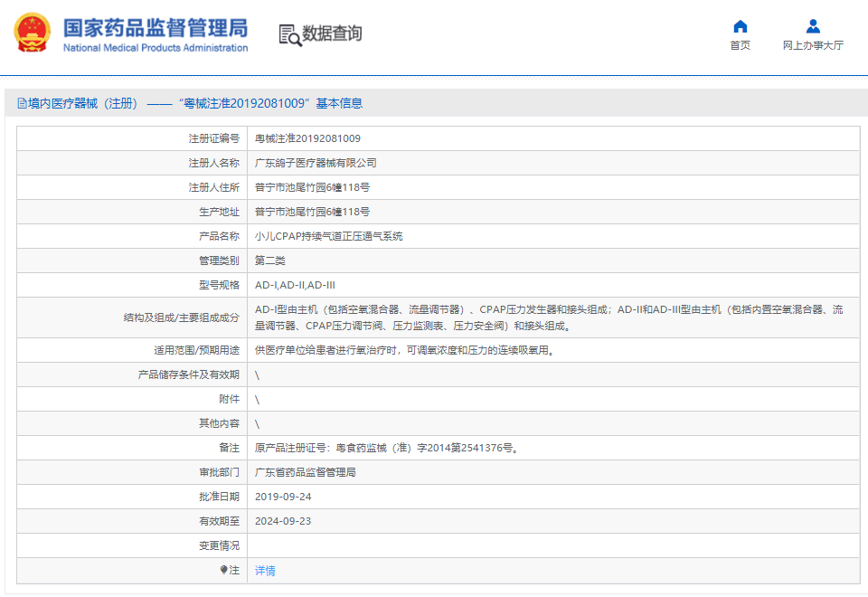
Task: Click the blue house icon for 首页
Action: tap(740, 26)
